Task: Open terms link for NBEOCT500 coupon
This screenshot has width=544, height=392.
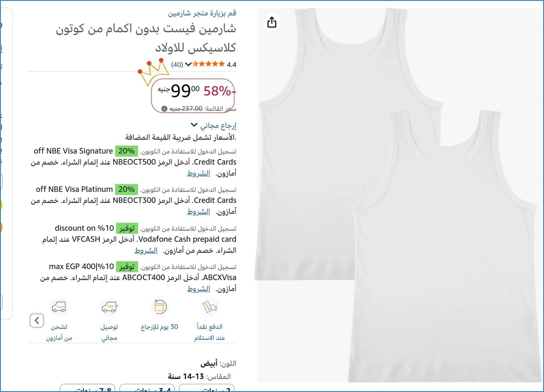Action: pos(199,173)
